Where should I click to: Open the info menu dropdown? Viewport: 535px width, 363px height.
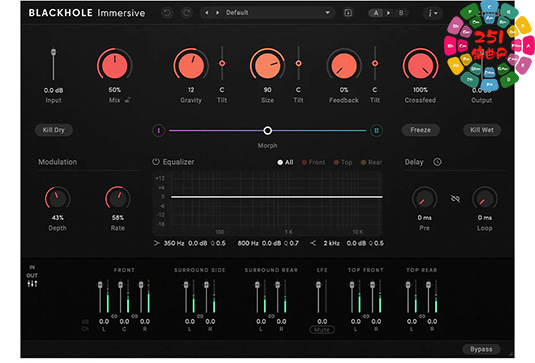tap(433, 13)
